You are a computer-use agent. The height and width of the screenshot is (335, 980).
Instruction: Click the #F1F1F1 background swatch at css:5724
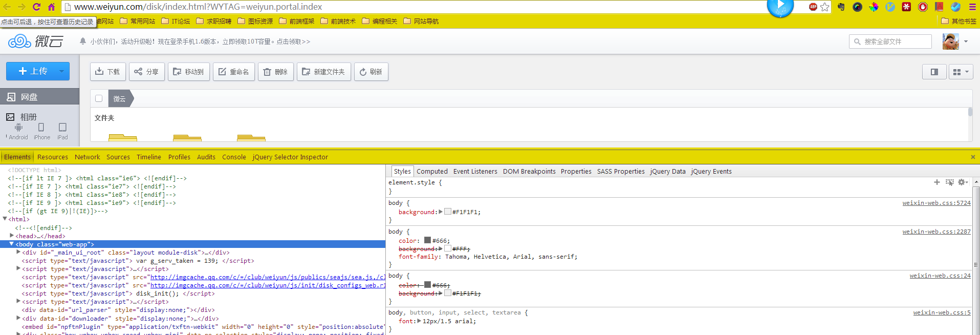pyautogui.click(x=448, y=212)
